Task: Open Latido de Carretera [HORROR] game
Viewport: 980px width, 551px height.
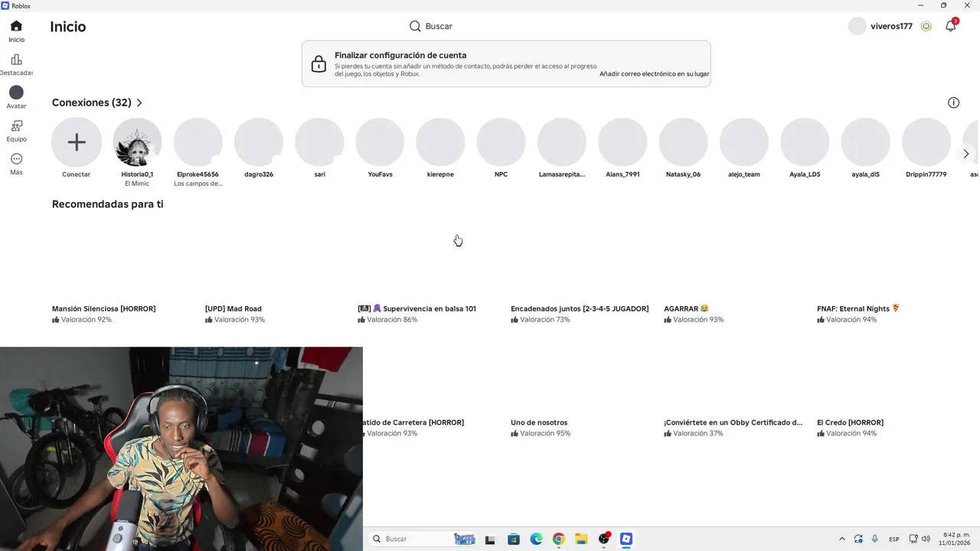Action: click(413, 422)
